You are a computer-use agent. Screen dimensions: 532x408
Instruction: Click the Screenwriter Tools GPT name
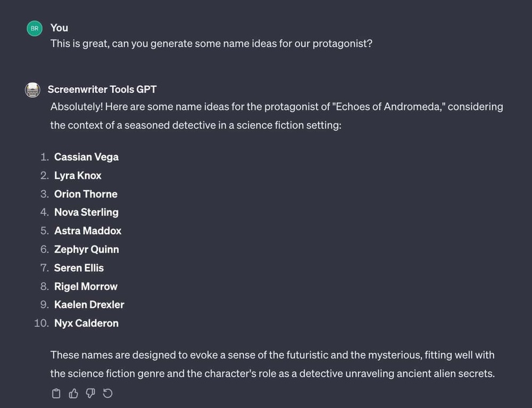tap(102, 89)
